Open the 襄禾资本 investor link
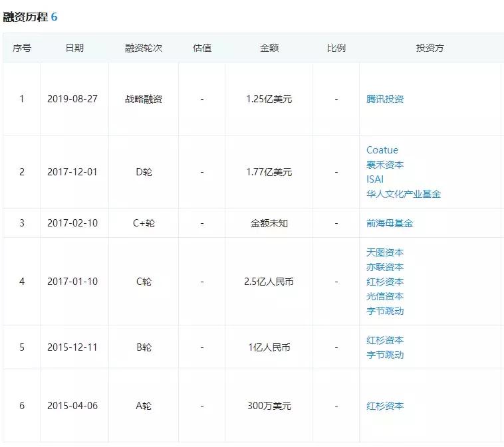 point(385,165)
